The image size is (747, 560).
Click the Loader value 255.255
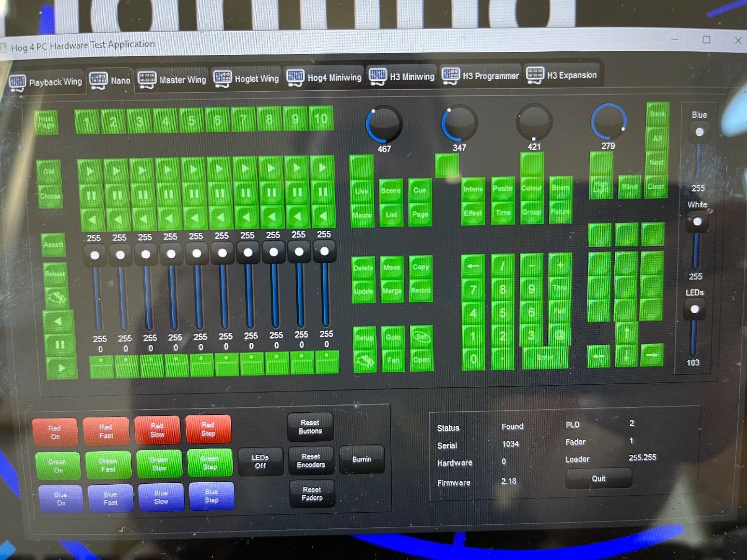(x=642, y=457)
